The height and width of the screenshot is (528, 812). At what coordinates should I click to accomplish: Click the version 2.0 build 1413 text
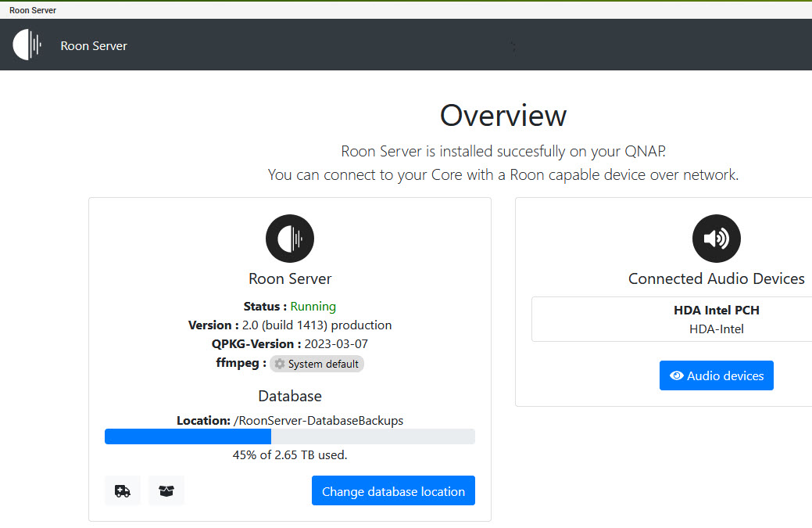[317, 325]
